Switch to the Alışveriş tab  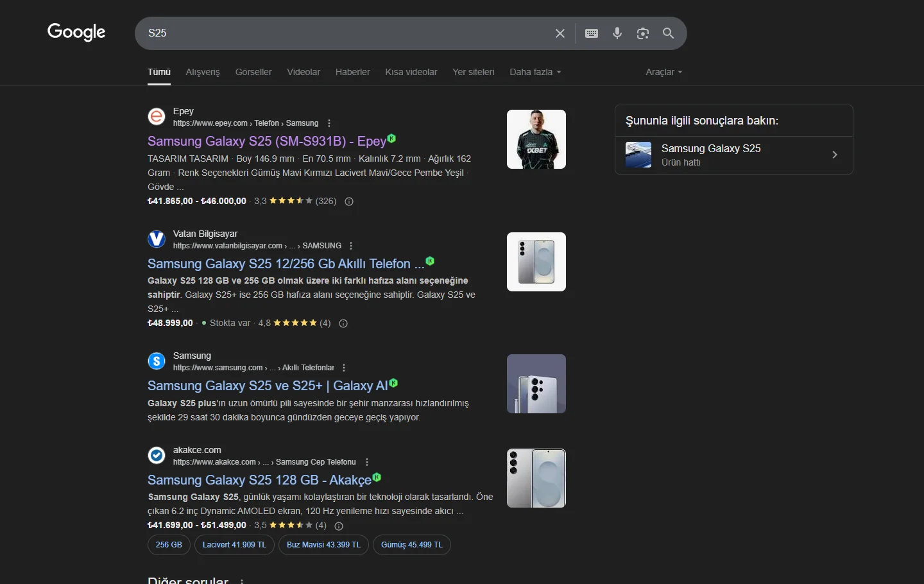point(203,72)
